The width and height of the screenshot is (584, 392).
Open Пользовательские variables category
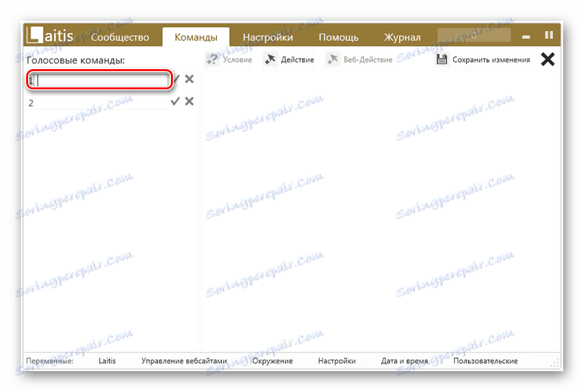pos(485,361)
